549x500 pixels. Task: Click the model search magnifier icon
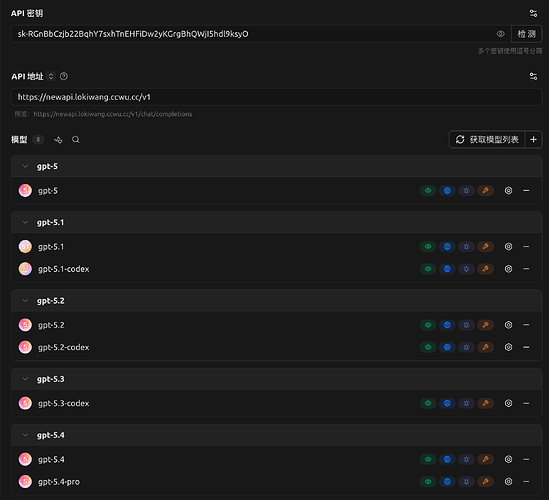[76, 140]
